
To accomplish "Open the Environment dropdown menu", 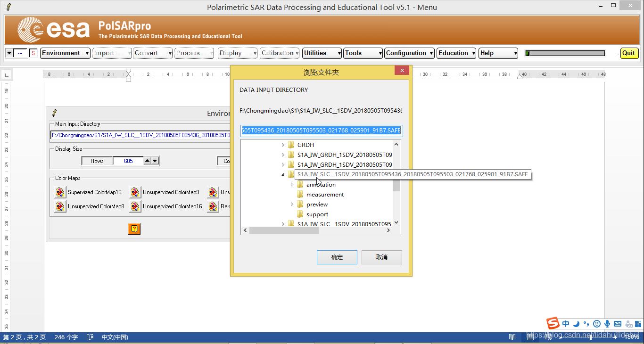I will click(65, 53).
